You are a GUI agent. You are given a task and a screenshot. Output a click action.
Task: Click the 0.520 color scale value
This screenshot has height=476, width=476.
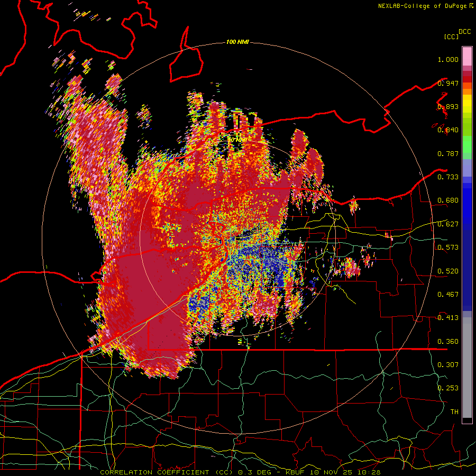[x=448, y=271]
